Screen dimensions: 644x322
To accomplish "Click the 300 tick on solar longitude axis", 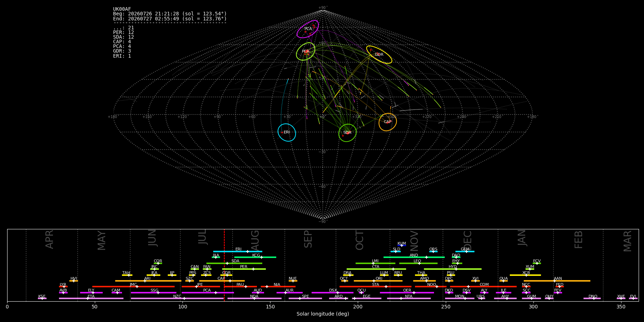I will [x=533, y=307].
